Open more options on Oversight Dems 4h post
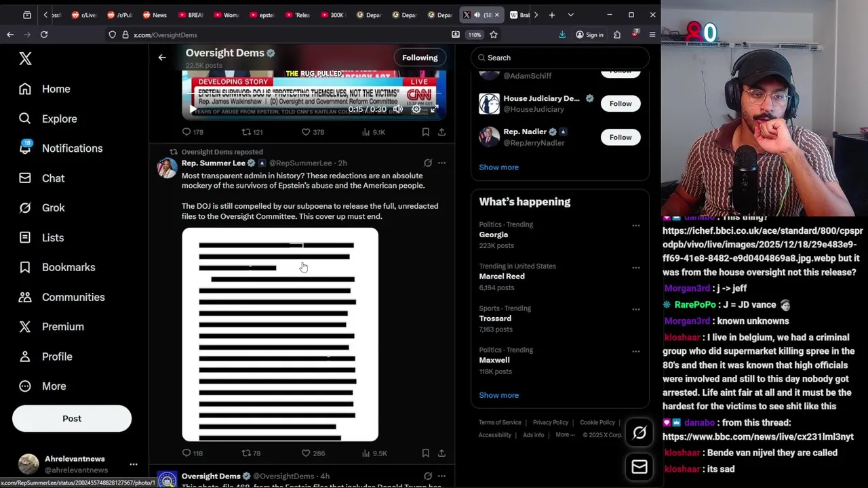868x488 pixels. [x=441, y=476]
